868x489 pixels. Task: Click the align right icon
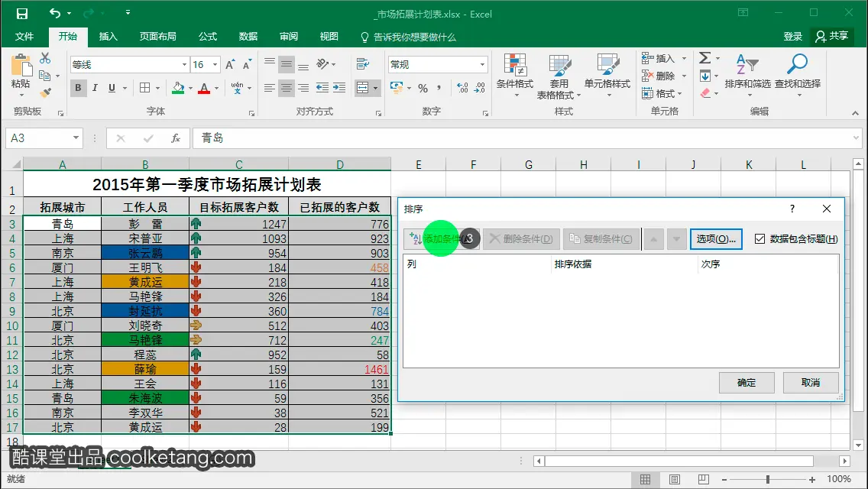303,88
